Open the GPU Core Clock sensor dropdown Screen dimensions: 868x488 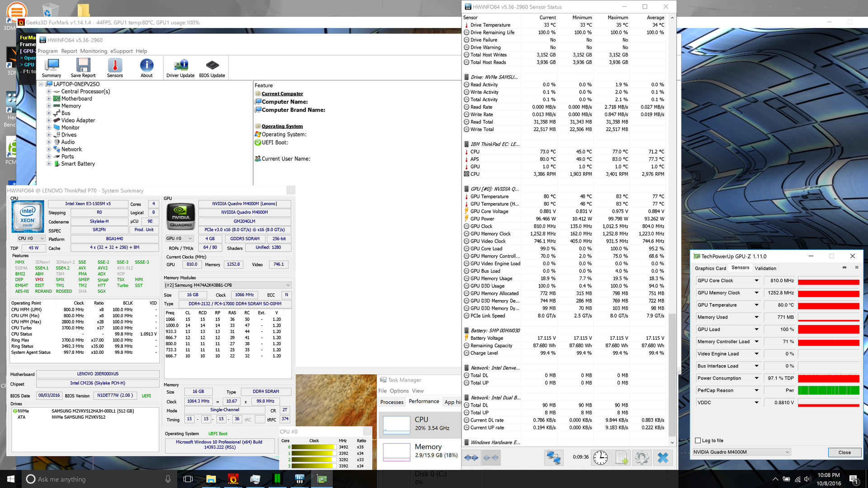tap(756, 281)
